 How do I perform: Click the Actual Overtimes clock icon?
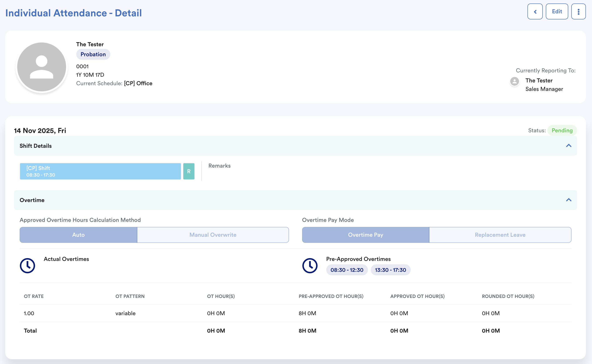pos(27,265)
